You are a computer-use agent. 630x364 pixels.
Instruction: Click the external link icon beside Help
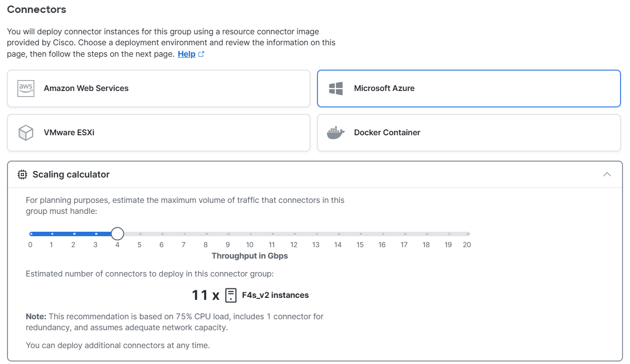click(202, 54)
